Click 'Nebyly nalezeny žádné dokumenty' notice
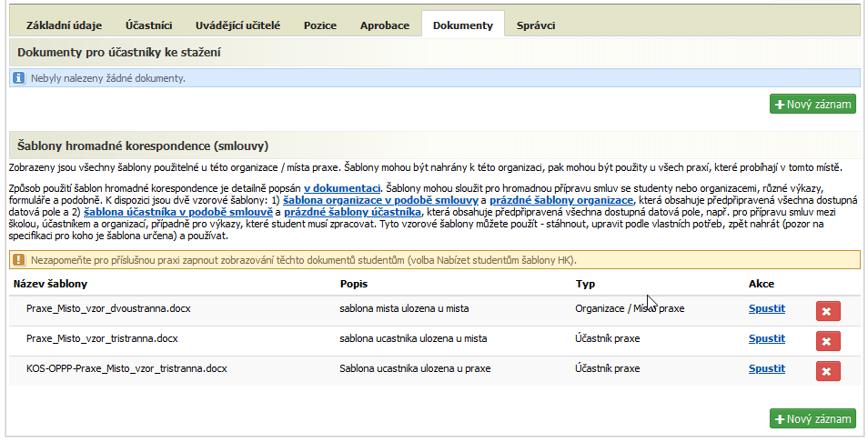Image resolution: width=868 pixels, height=442 pixels. click(x=435, y=78)
